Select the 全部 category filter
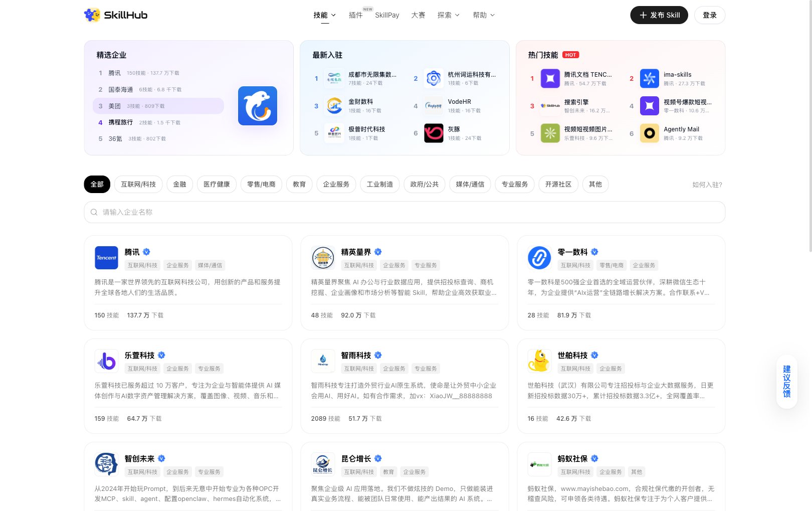Image resolution: width=812 pixels, height=511 pixels. point(97,185)
